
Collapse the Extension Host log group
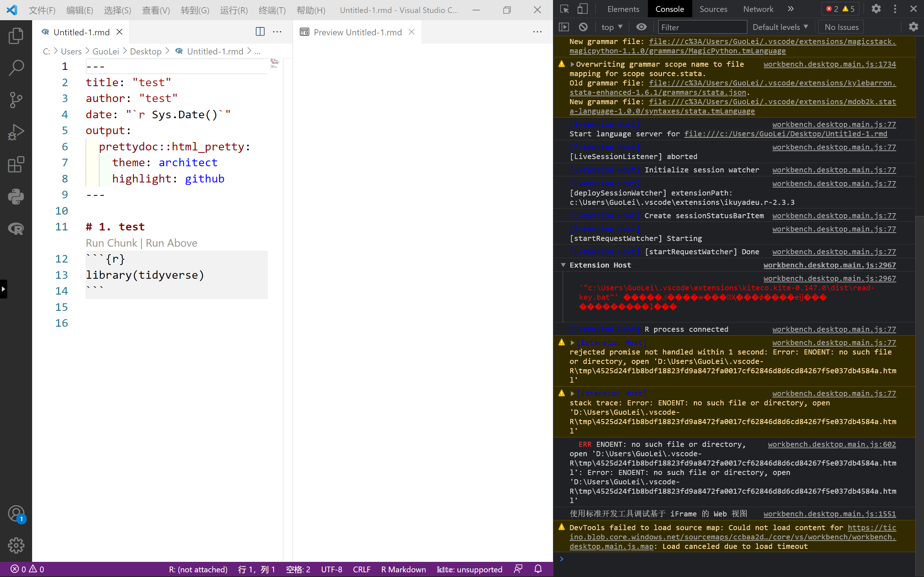point(564,265)
